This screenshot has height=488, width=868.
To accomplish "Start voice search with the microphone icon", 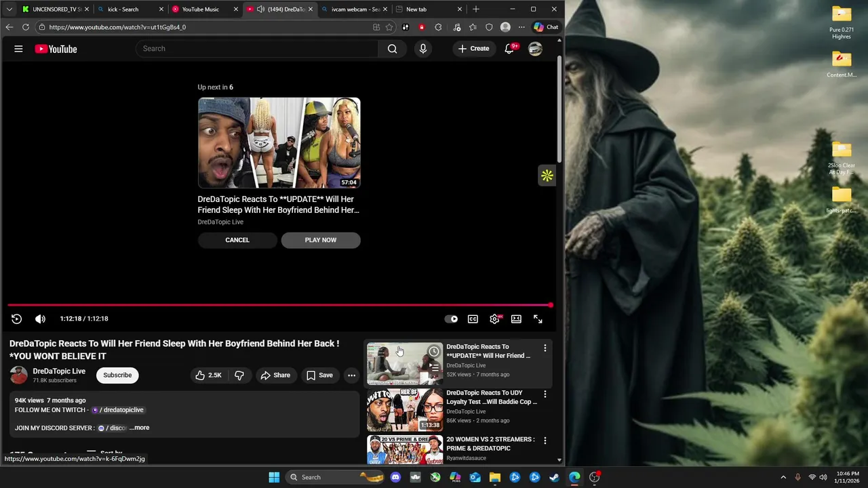I will point(422,49).
